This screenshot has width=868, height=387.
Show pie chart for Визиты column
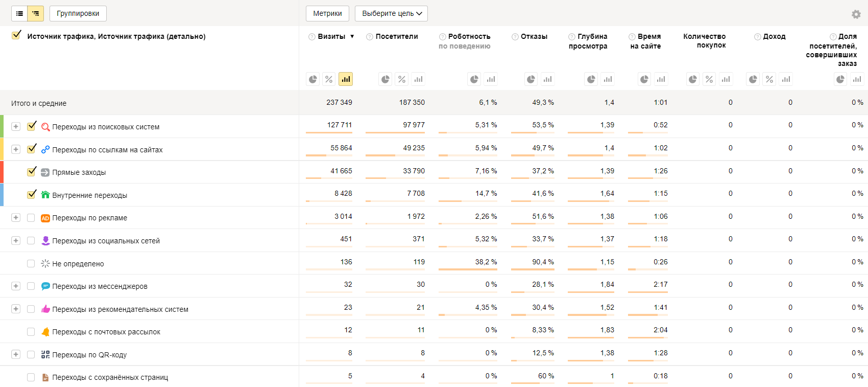(313, 79)
